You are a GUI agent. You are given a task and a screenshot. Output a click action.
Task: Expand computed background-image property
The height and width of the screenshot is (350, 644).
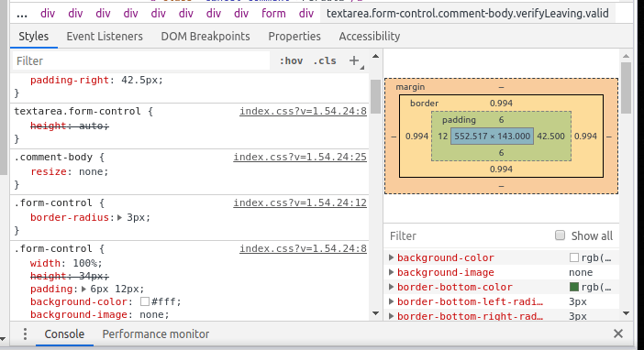(392, 272)
